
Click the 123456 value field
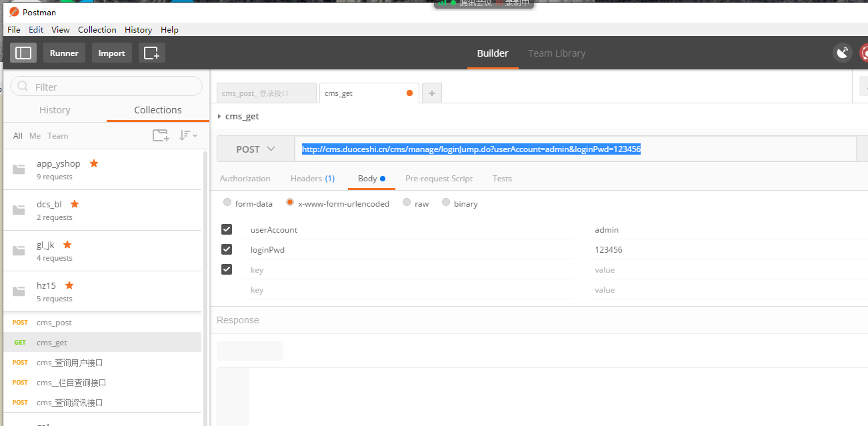(728, 249)
